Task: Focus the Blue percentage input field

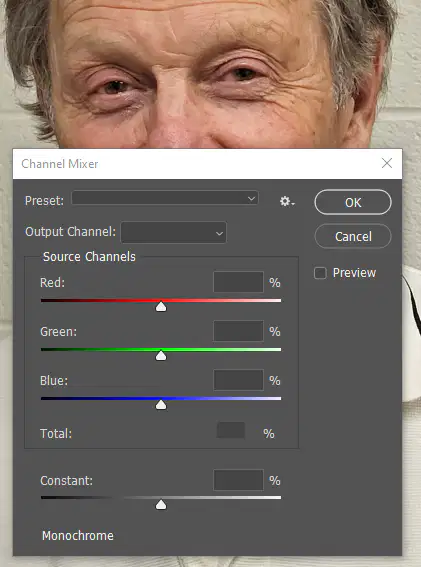Action: point(238,380)
